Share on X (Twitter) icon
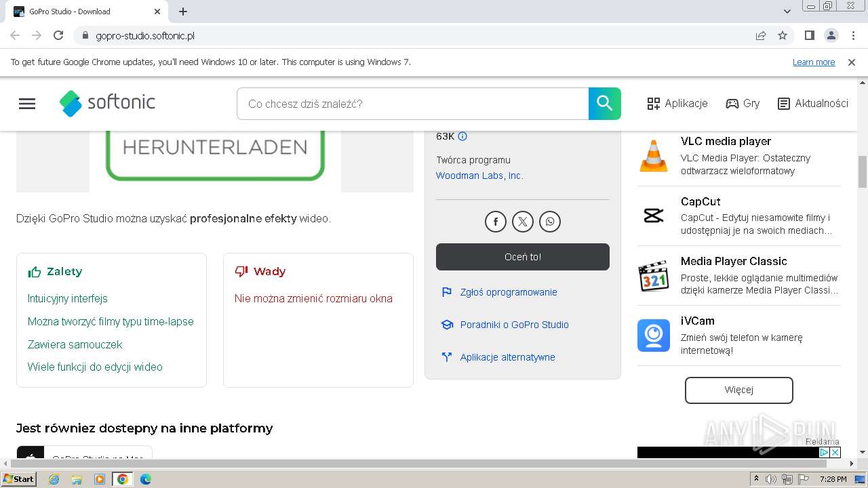 click(x=523, y=222)
